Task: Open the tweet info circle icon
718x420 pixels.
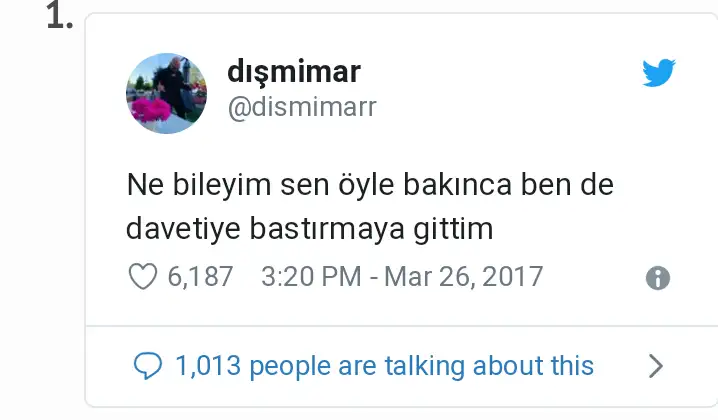Action: [x=658, y=278]
